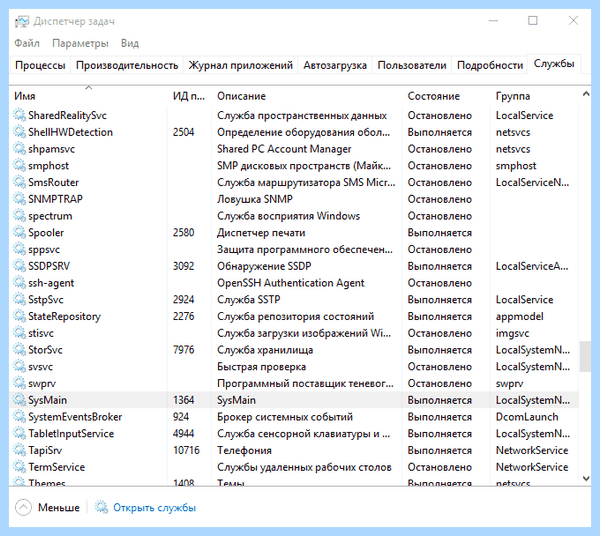Click the scrollbar down arrow
This screenshot has height=536, width=600.
coord(585,478)
